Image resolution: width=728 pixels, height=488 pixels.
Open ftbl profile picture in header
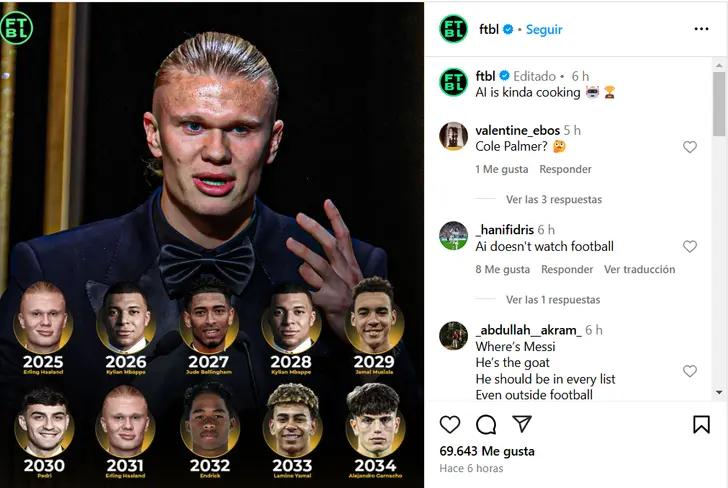pos(453,29)
